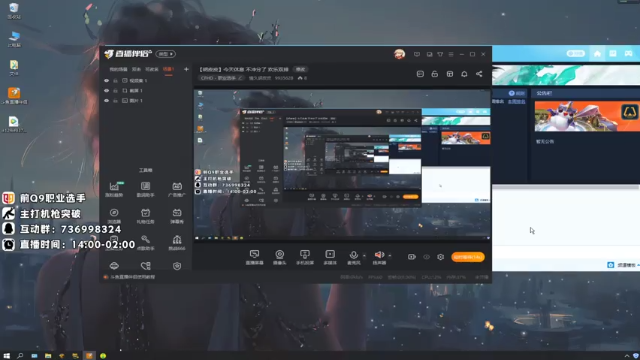This screenshot has height=360, width=640.
Task: Open the 直播屏幕 screen capture source
Action: pyautogui.click(x=254, y=258)
